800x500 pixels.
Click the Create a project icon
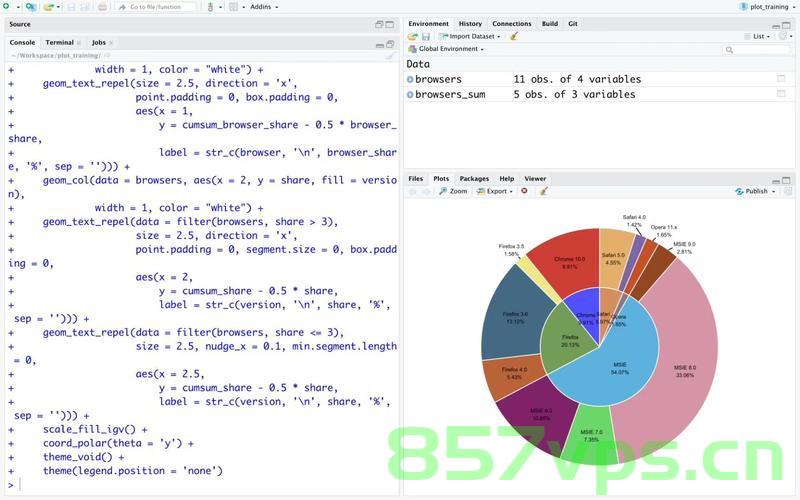tap(31, 7)
